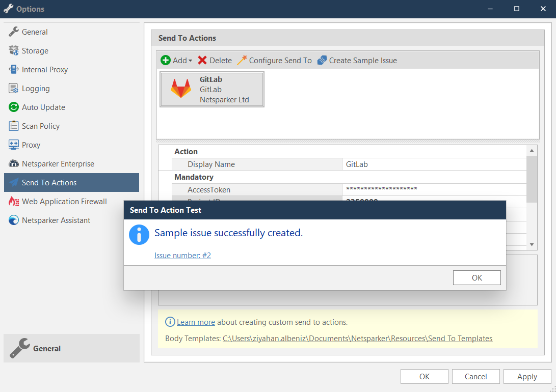
Task: Click the Learn more link
Action: [x=196, y=322]
